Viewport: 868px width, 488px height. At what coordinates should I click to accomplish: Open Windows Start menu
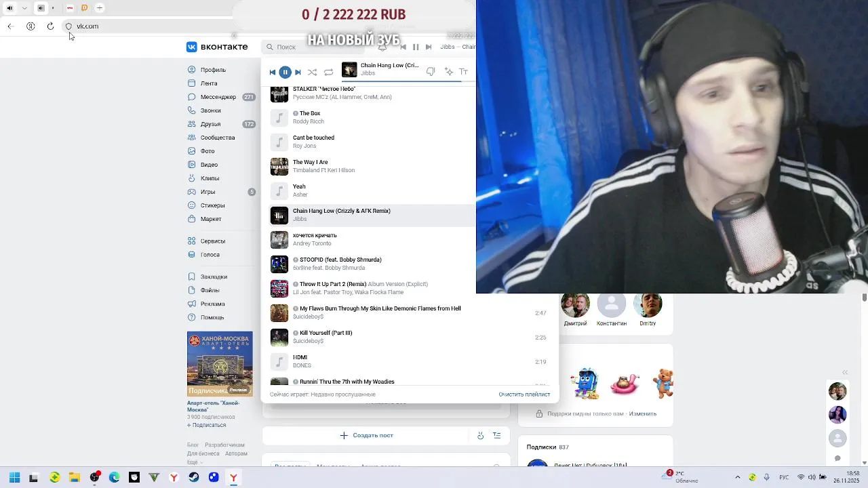(14, 477)
